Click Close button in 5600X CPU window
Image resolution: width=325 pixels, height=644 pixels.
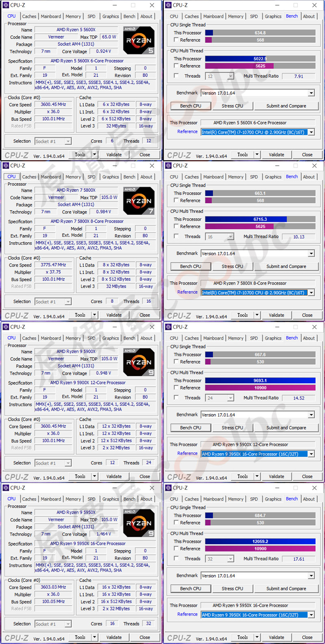point(145,155)
